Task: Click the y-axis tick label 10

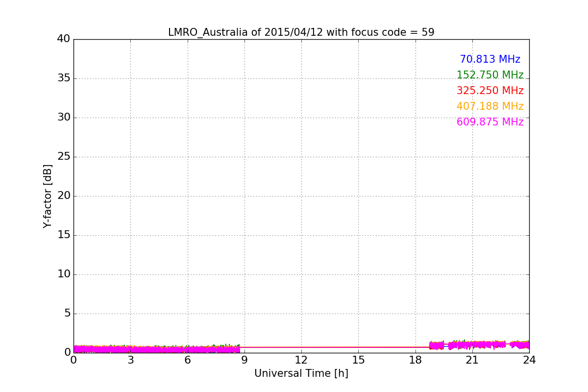Action: (64, 274)
